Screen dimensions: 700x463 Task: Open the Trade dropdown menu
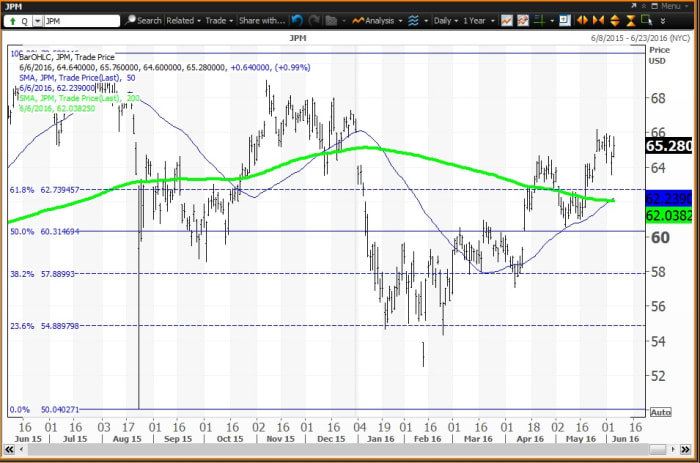[x=220, y=20]
